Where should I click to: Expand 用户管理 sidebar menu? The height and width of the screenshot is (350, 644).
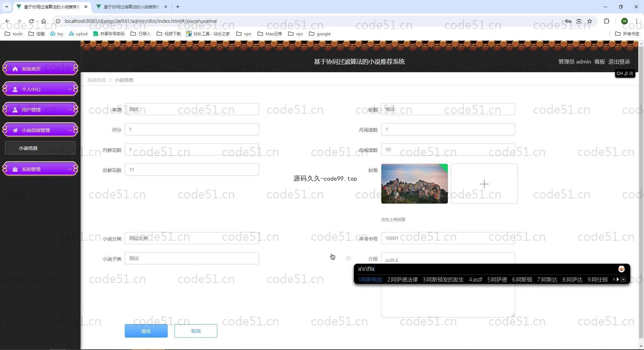tap(40, 110)
